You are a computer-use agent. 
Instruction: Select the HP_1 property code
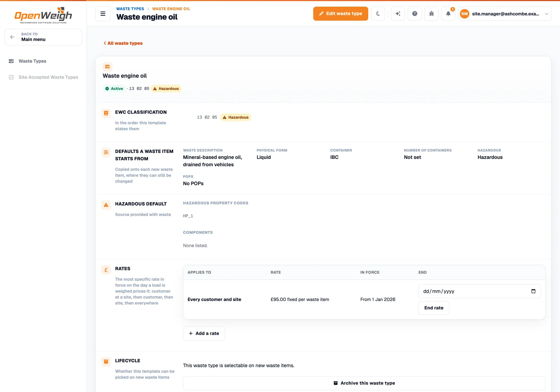[x=188, y=216]
